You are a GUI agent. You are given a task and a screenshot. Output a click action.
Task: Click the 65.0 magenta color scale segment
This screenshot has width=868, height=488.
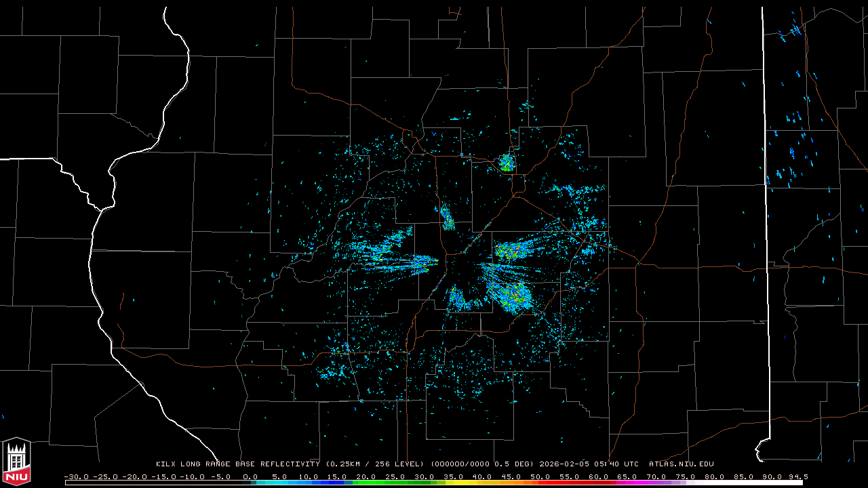click(x=627, y=483)
